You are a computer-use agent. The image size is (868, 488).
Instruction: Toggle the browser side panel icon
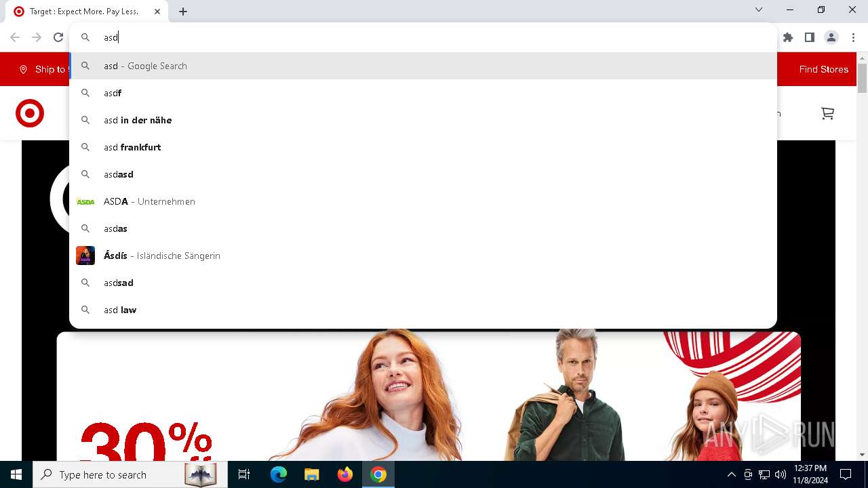pos(810,37)
